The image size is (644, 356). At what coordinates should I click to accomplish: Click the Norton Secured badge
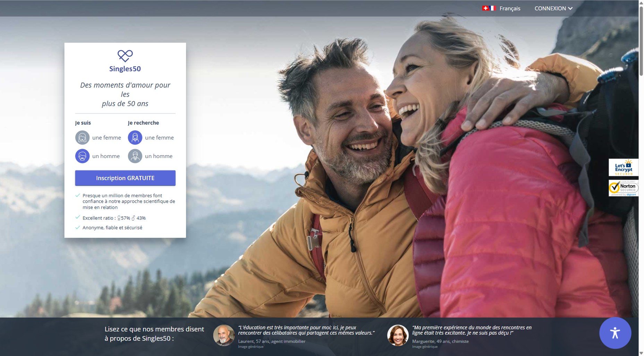click(624, 188)
